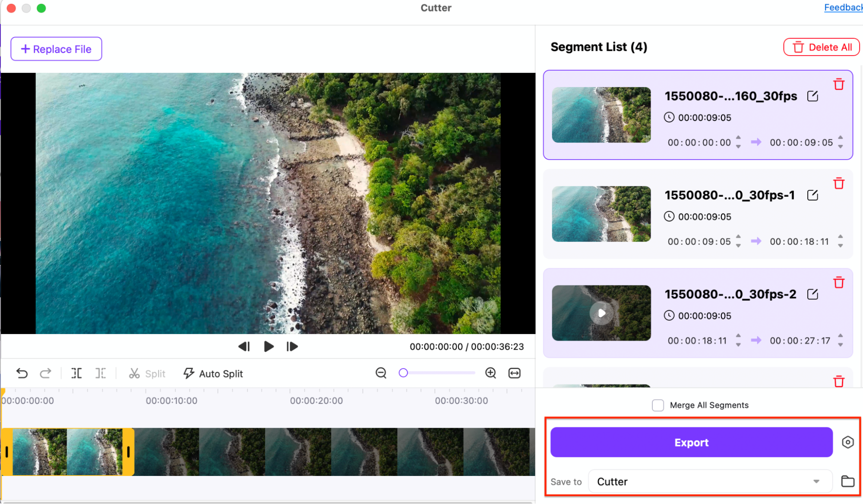Open the save location folder icon
The height and width of the screenshot is (504, 863).
click(x=847, y=481)
